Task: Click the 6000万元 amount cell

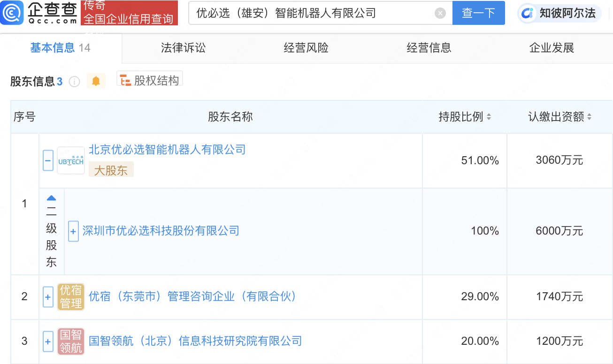Action: coord(559,231)
